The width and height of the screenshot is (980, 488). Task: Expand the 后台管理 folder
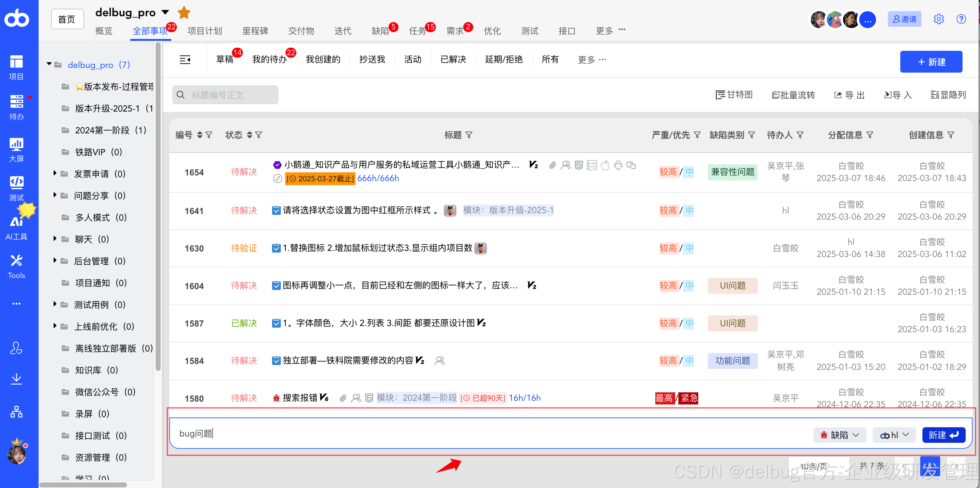pos(55,260)
